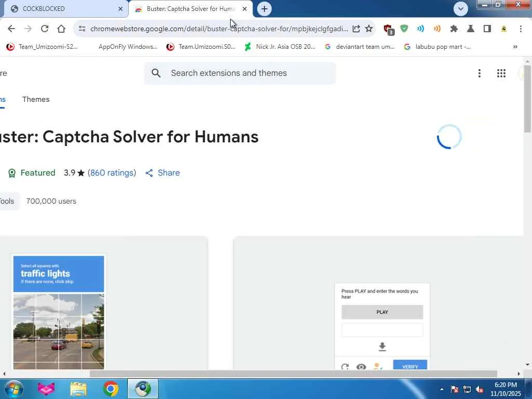
Task: Toggle the browser side panel icon
Action: tap(487, 29)
